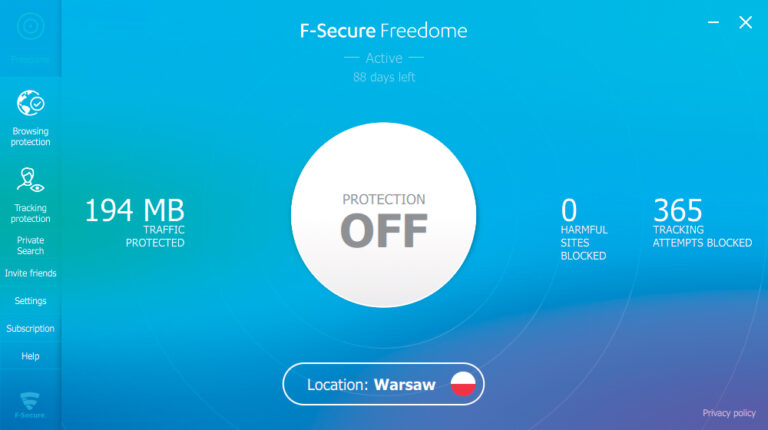The image size is (768, 430).
Task: Open Private Search in the sidebar
Action: [x=30, y=245]
